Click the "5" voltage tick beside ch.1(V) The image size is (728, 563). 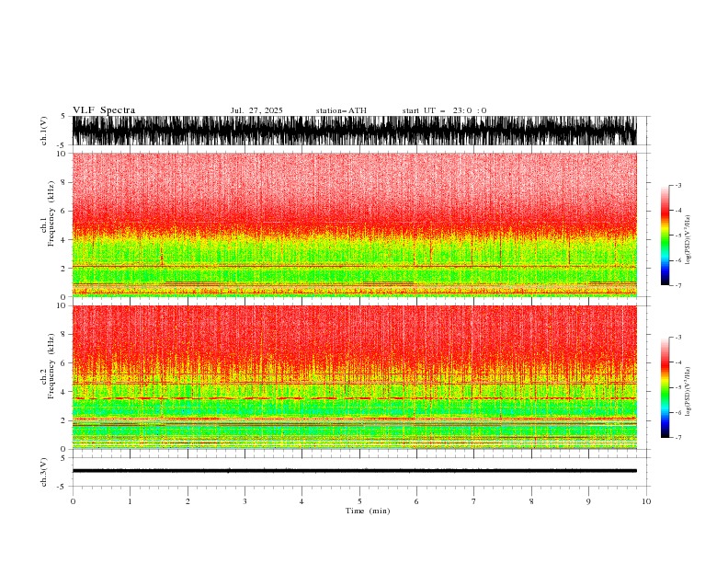point(63,117)
